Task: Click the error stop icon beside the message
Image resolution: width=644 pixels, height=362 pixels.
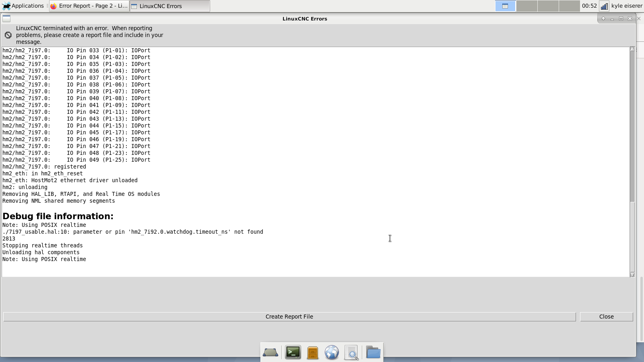Action: [8, 35]
